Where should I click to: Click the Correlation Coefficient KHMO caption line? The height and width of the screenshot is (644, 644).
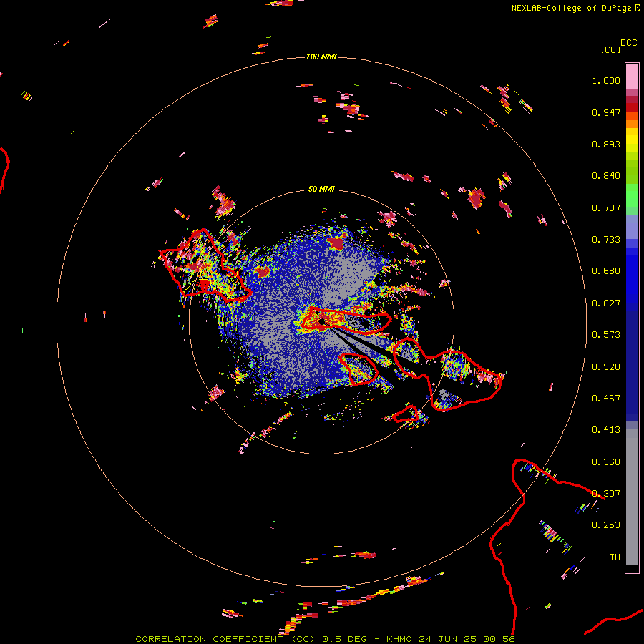325,639
